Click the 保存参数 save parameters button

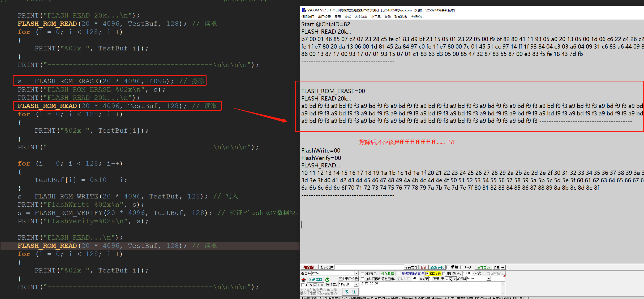(483, 267)
